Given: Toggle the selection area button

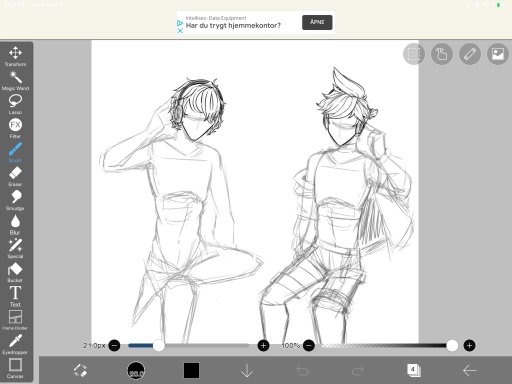Looking at the screenshot, I should coord(414,54).
